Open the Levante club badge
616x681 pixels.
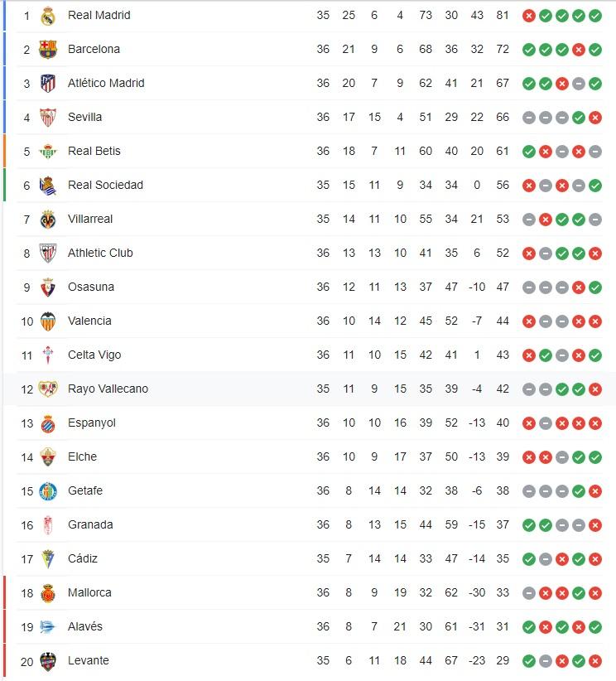[x=47, y=660]
